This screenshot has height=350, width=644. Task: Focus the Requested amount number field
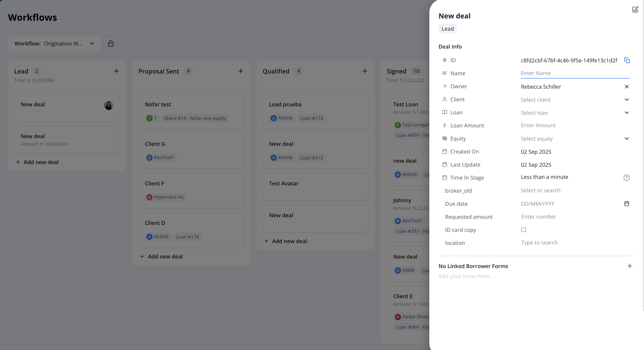(x=575, y=217)
